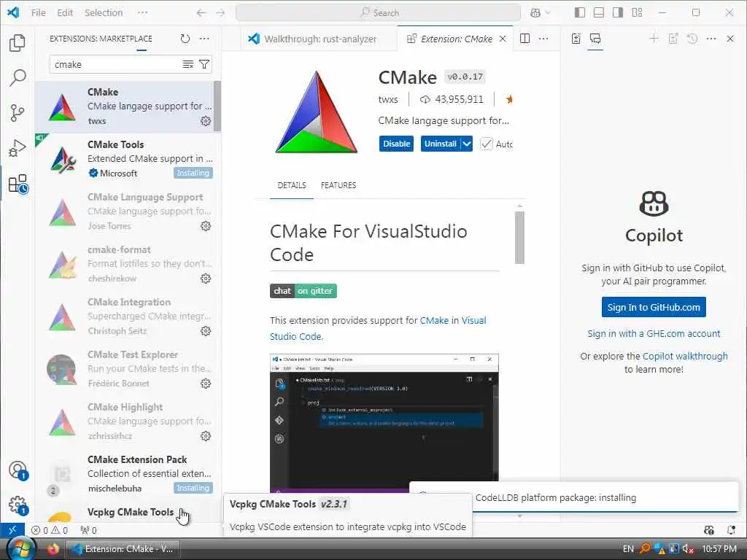Viewport: 747px width, 560px height.
Task: Click the command center Search box
Action: tap(378, 13)
